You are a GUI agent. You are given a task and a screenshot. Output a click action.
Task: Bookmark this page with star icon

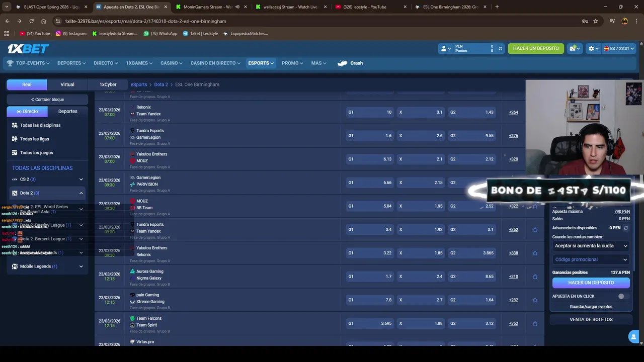click(596, 21)
